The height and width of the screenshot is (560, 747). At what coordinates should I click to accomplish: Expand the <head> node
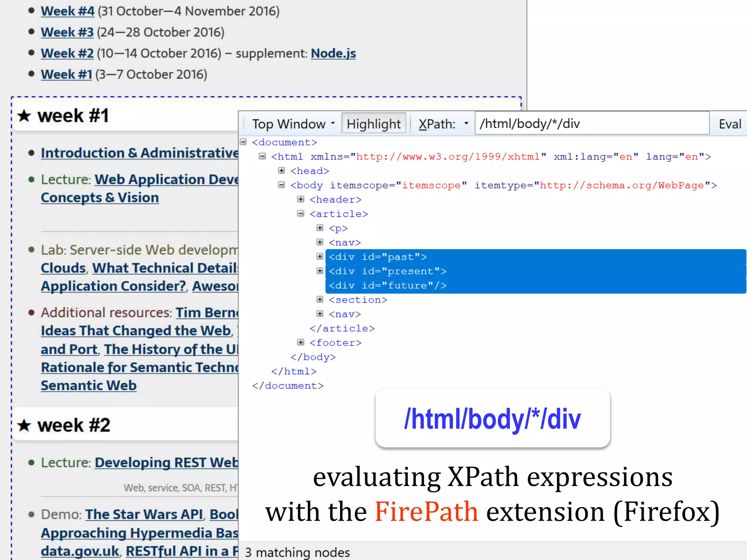point(281,170)
